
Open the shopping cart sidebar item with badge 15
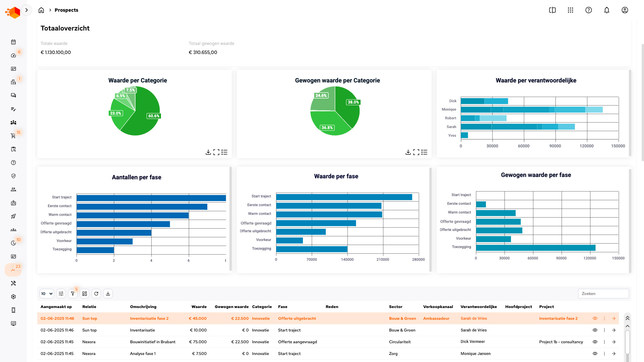point(13,136)
